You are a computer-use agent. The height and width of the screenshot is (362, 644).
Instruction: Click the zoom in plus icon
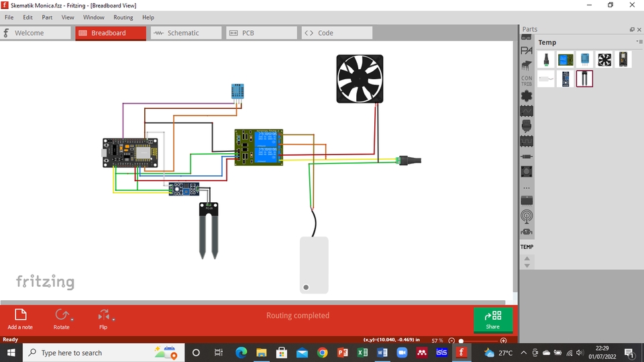[504, 341]
